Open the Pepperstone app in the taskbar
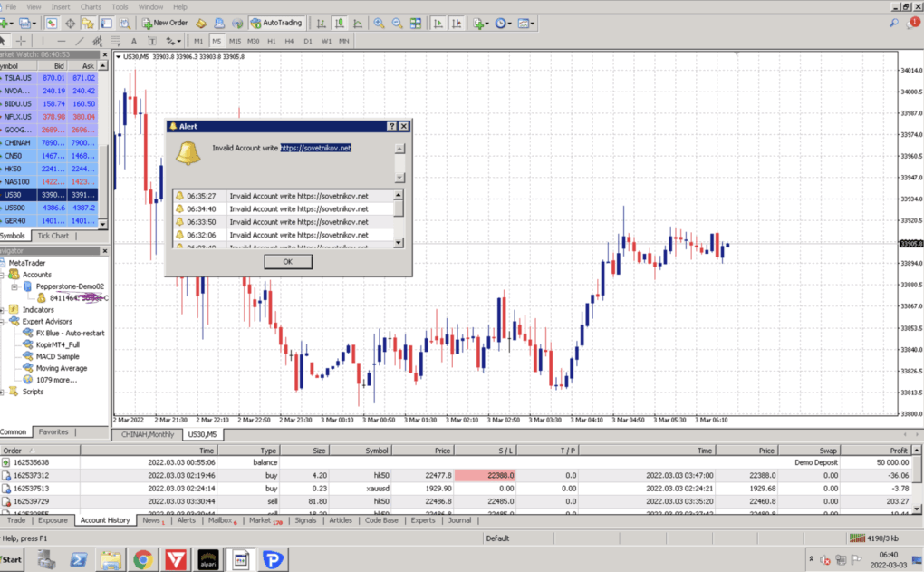This screenshot has width=924, height=572. click(273, 559)
